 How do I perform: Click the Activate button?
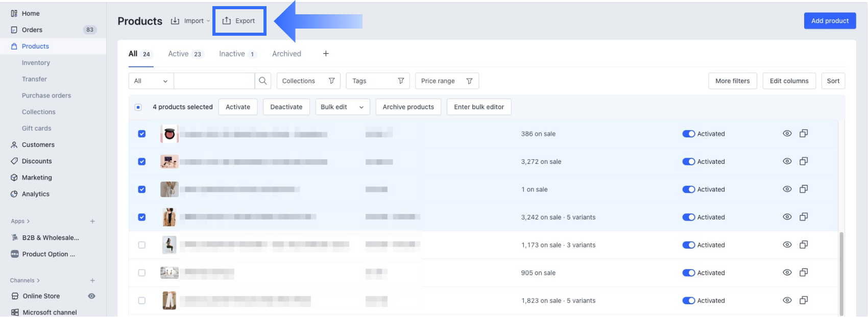pos(238,107)
